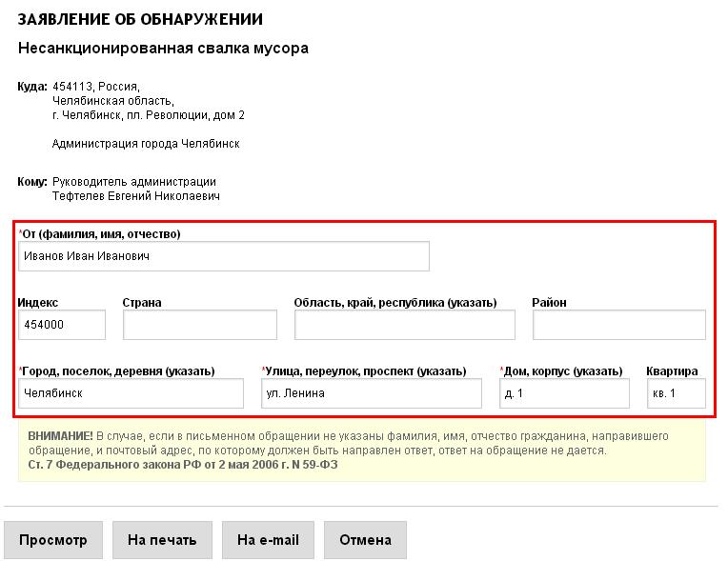Select the Страна label

(x=142, y=303)
